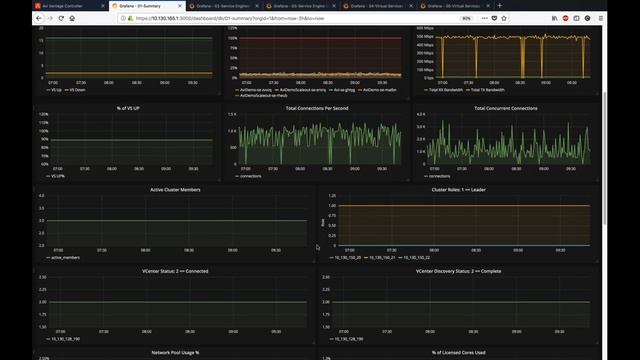The image size is (640, 360).
Task: Toggle '10_130_150_20' legend in Cluster Roles
Action: pos(345,258)
